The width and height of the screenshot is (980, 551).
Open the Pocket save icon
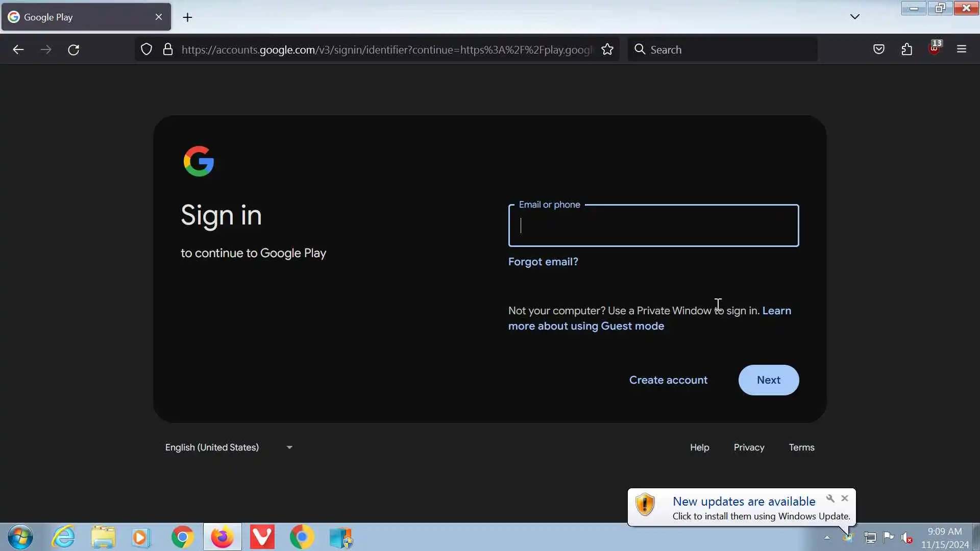point(878,49)
